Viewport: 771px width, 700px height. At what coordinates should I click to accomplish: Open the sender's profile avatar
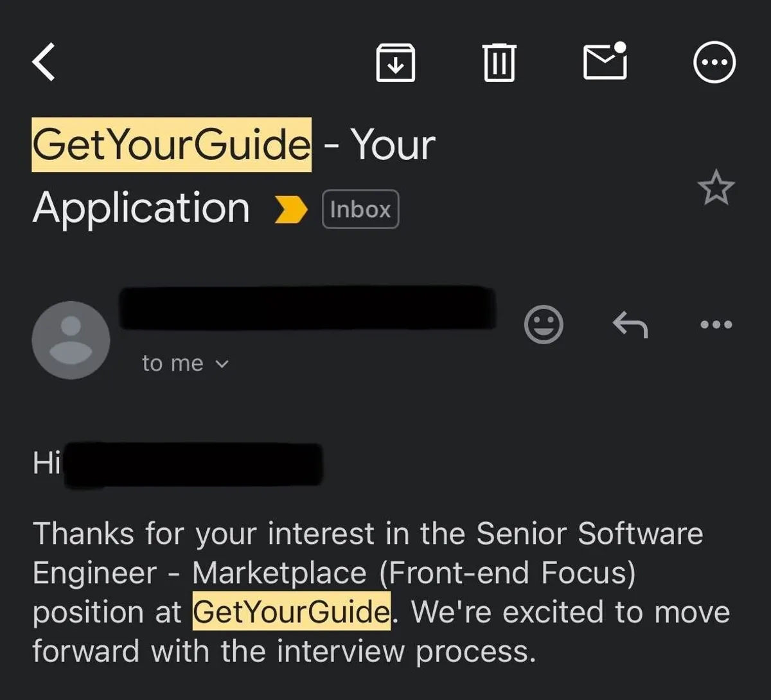71,340
